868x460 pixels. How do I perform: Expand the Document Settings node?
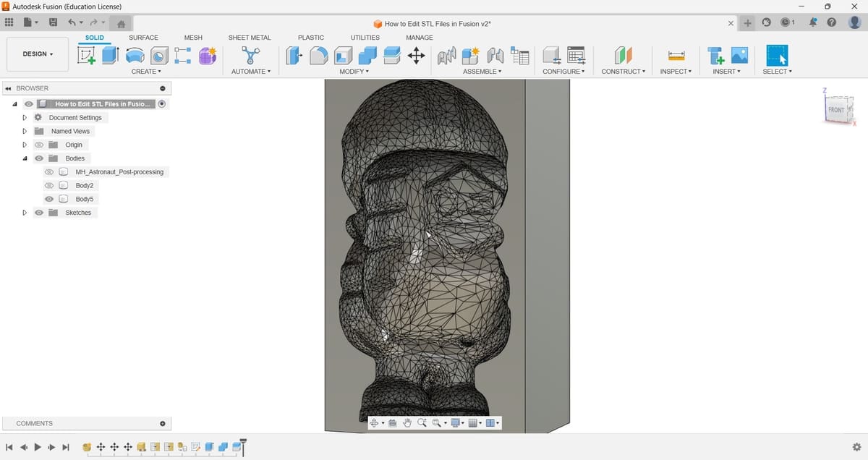25,118
